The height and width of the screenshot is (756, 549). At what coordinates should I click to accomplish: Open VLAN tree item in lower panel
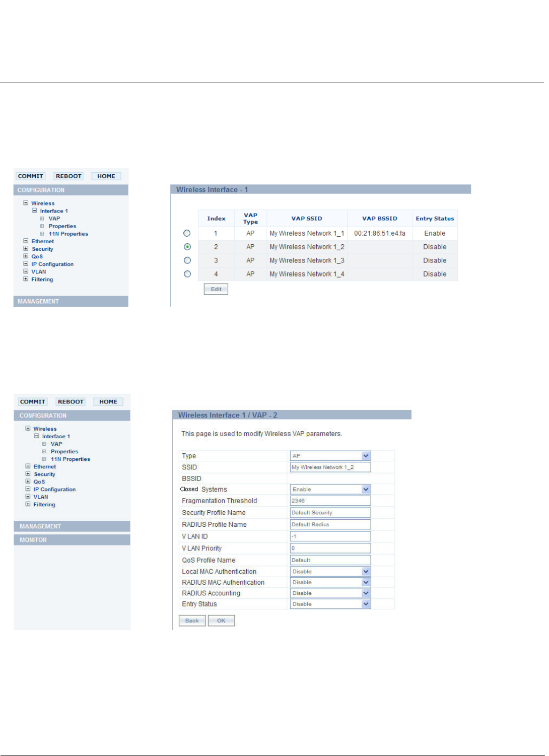pyautogui.click(x=41, y=497)
